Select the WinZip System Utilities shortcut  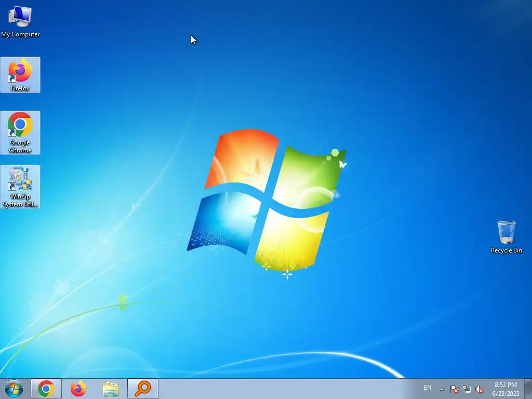click(20, 187)
